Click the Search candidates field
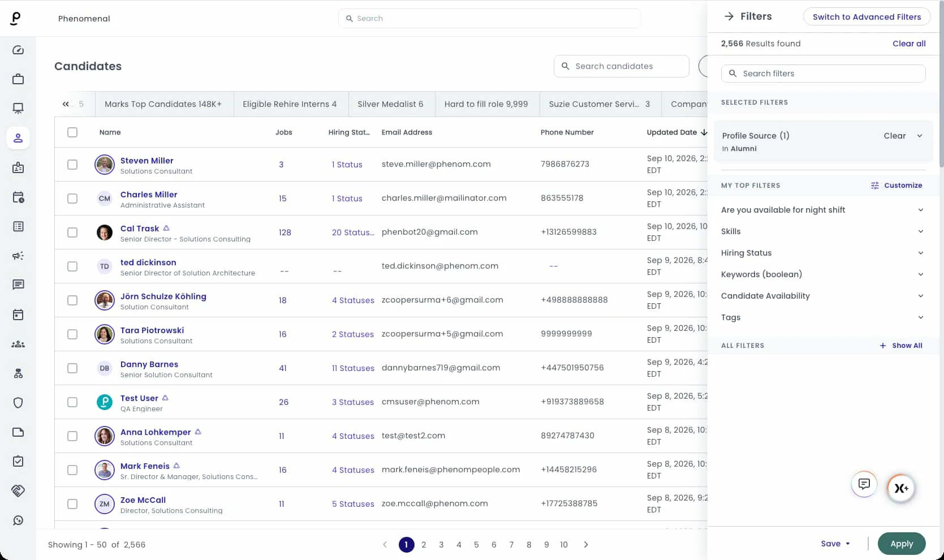The image size is (944, 560). tap(621, 66)
